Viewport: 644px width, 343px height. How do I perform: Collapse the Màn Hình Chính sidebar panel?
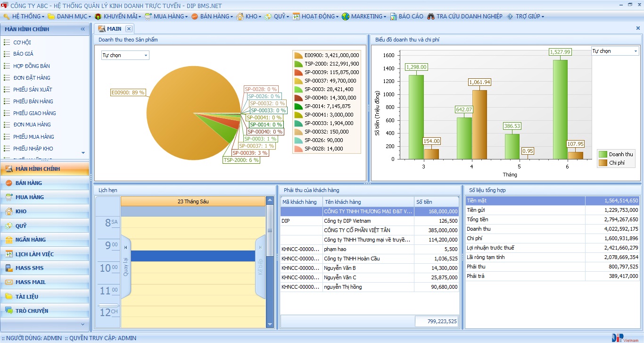[x=83, y=29]
